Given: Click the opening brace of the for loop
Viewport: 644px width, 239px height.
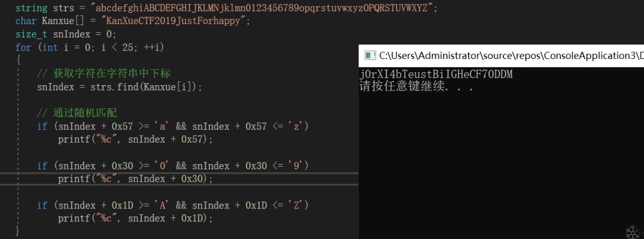Looking at the screenshot, I should pos(18,61).
